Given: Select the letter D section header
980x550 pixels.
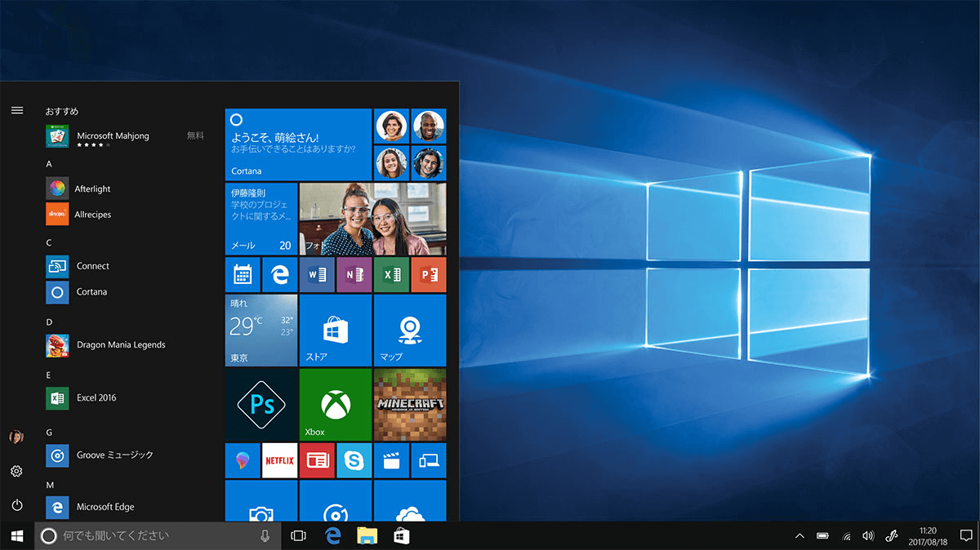Looking at the screenshot, I should (49, 322).
